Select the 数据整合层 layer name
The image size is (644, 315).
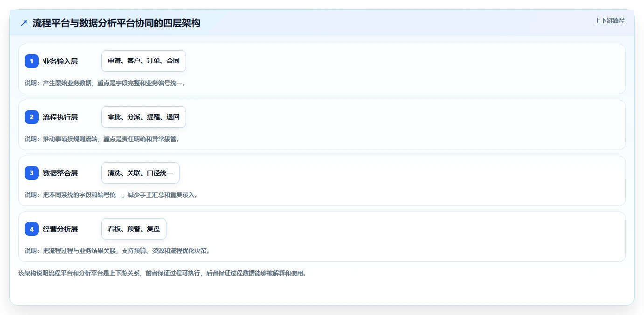[60, 173]
